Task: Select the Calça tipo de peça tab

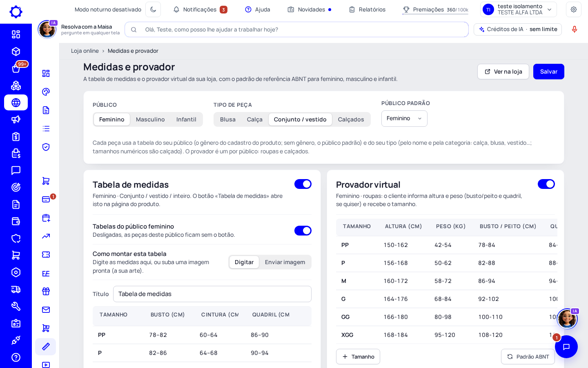Action: click(x=255, y=119)
